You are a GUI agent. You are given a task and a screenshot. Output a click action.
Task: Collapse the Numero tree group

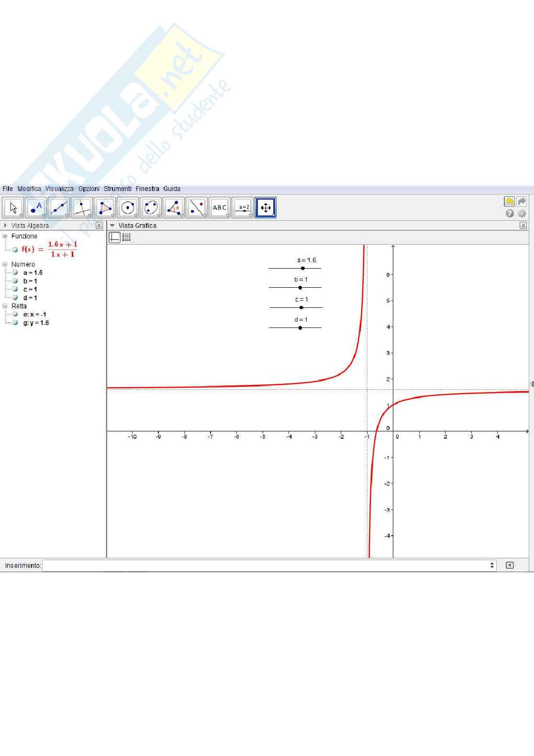5,264
